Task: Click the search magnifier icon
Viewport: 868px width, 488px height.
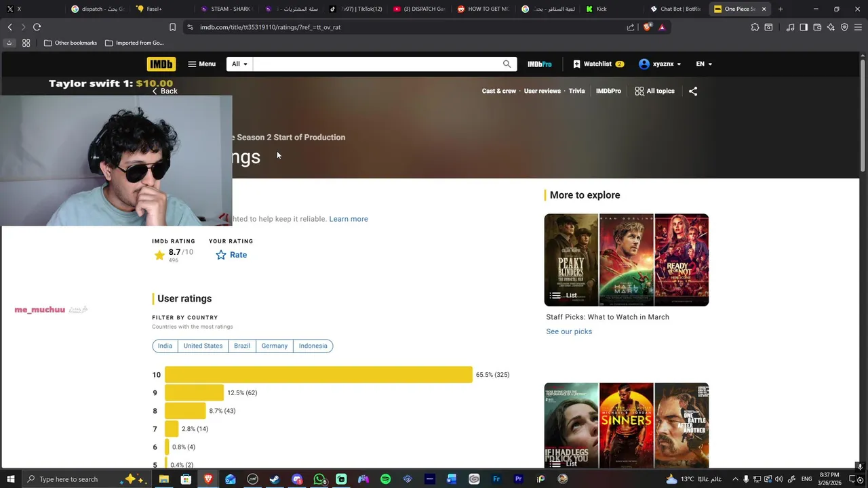Action: tap(507, 64)
